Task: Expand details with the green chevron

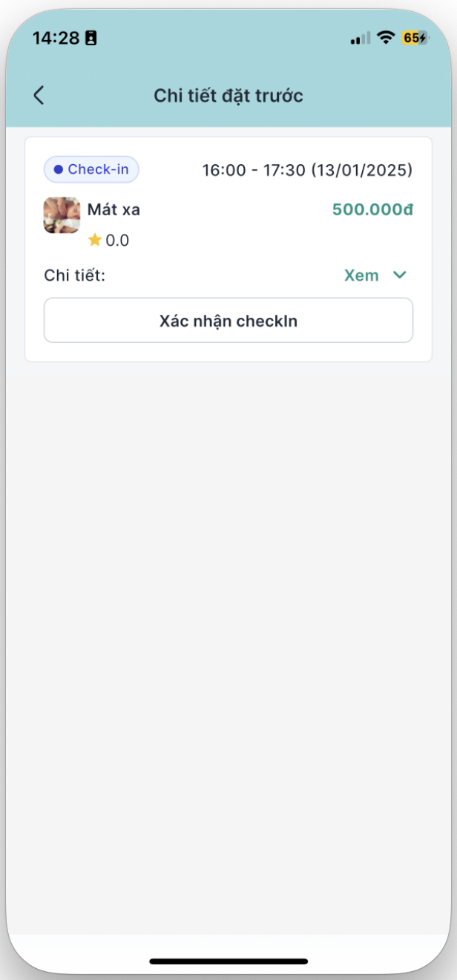Action: pyautogui.click(x=400, y=275)
